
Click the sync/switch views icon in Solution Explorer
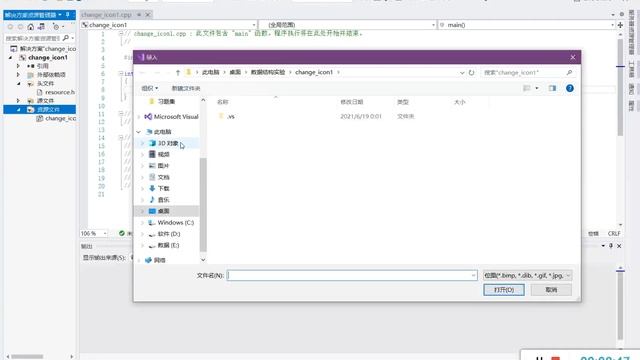click(41, 27)
